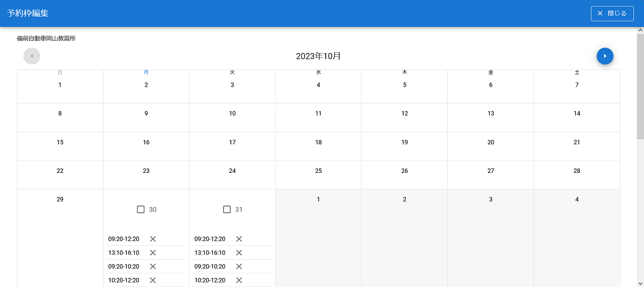Remove 10:20-12:20 slot on the 31st

pos(239,280)
